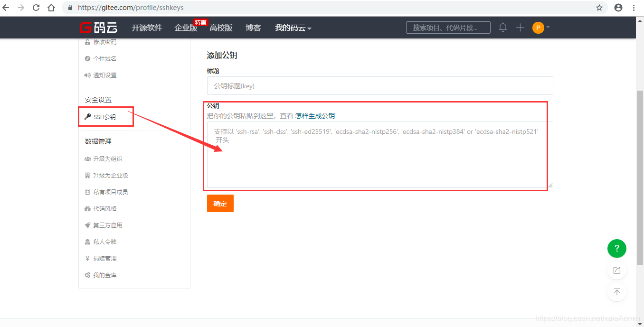Click the browser back arrow
This screenshot has width=644, height=327.
[x=6, y=8]
